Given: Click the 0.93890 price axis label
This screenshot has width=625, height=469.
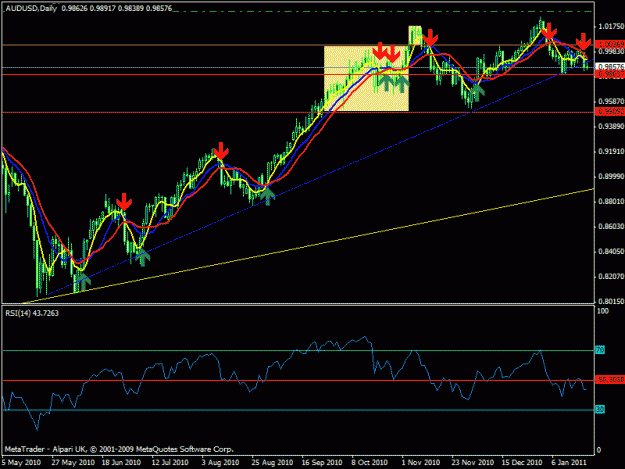Looking at the screenshot, I should pos(611,126).
